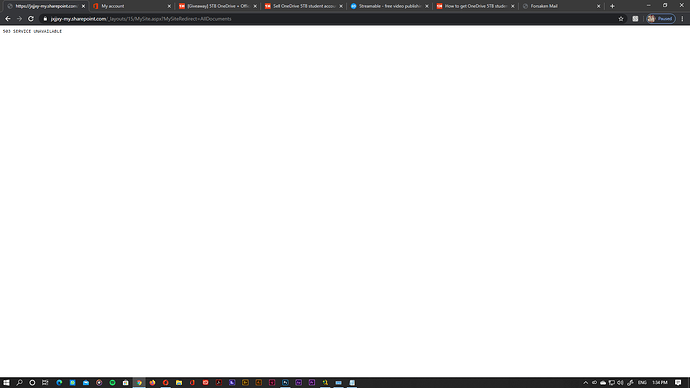Screen dimensions: 690x388
Task: Open the extensions icon beside the star
Action: coord(635,19)
